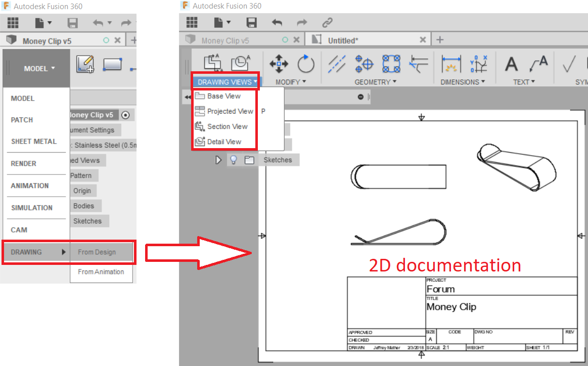The image size is (588, 366).
Task: Expand the Sketches browser node
Action: coord(218,160)
